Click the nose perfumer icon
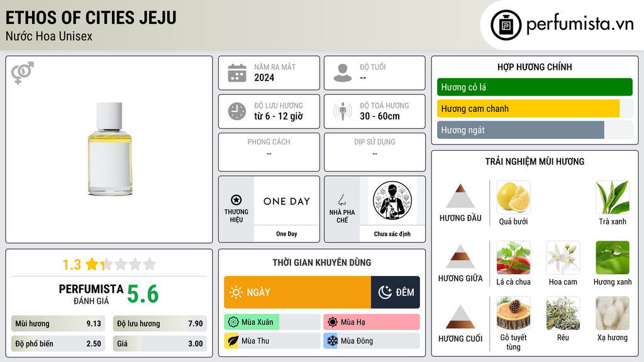The height and width of the screenshot is (362, 644). pyautogui.click(x=342, y=200)
